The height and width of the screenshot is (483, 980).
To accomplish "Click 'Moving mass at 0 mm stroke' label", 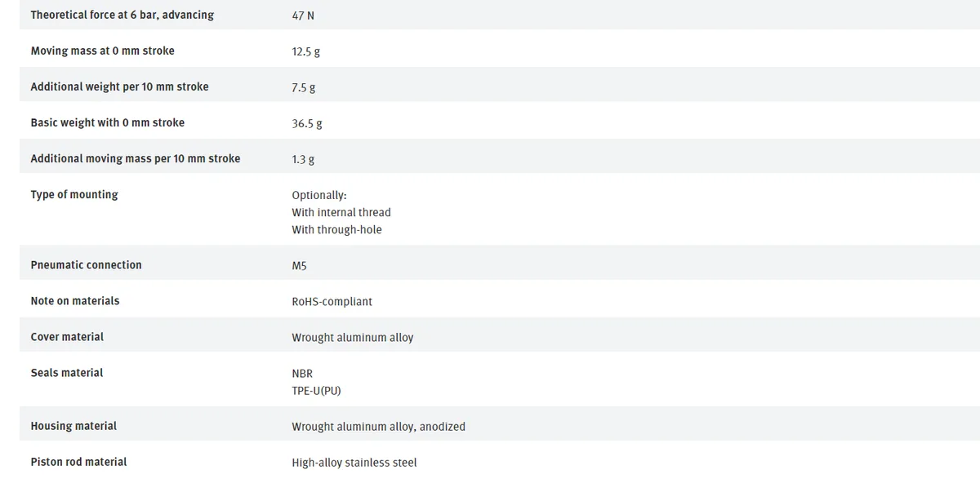I will pos(102,51).
